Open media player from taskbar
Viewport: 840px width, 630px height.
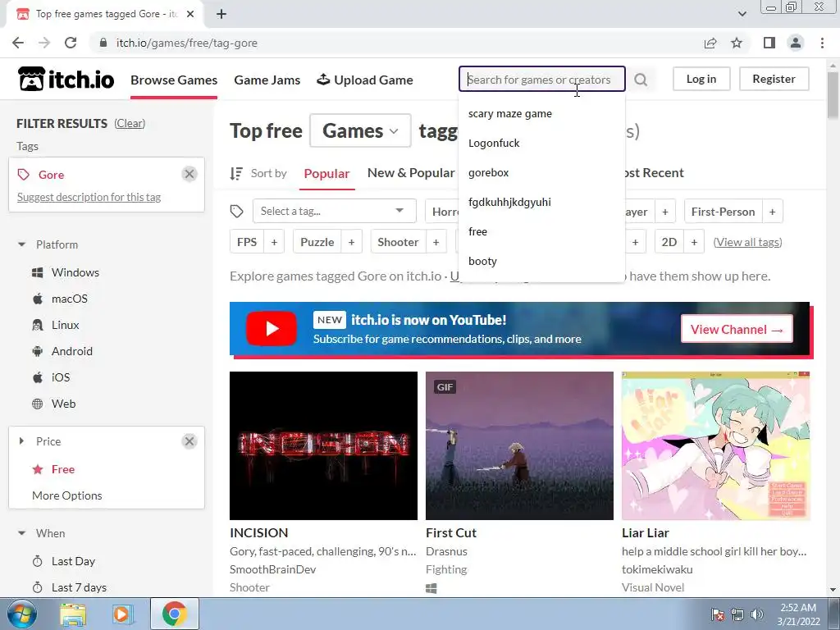pos(121,614)
